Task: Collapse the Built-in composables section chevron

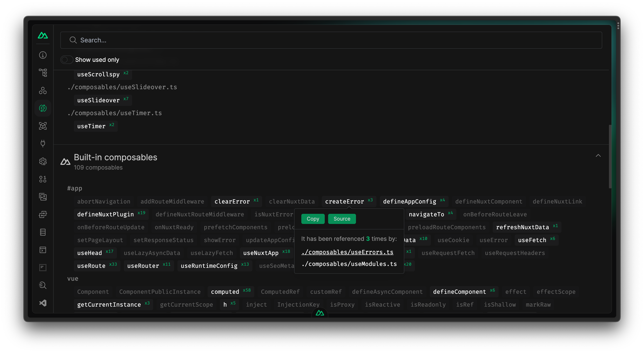Action: click(598, 155)
